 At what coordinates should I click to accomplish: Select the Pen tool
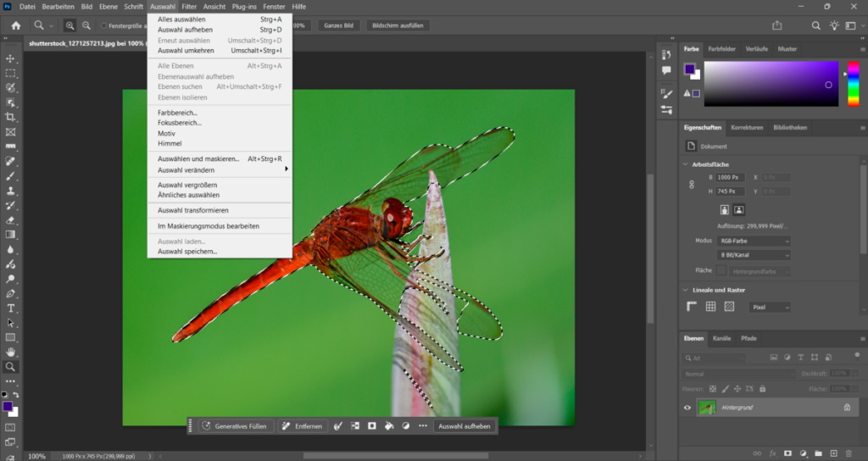click(x=10, y=293)
